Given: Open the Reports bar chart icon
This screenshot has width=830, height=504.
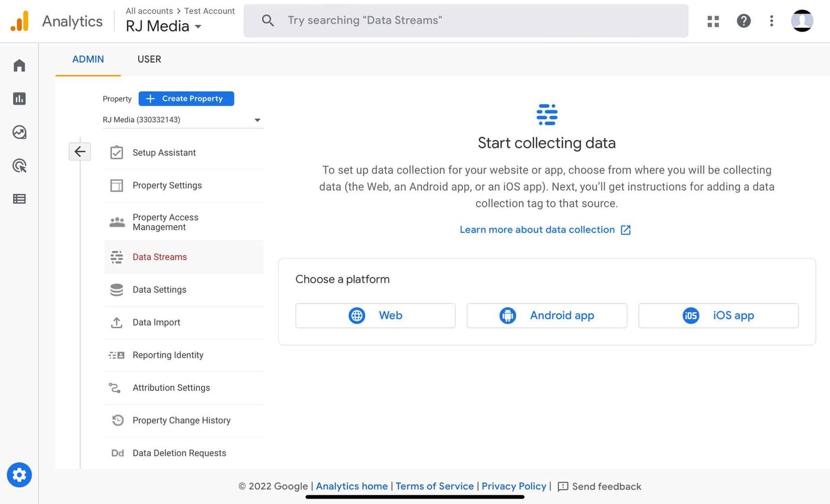Looking at the screenshot, I should (19, 98).
